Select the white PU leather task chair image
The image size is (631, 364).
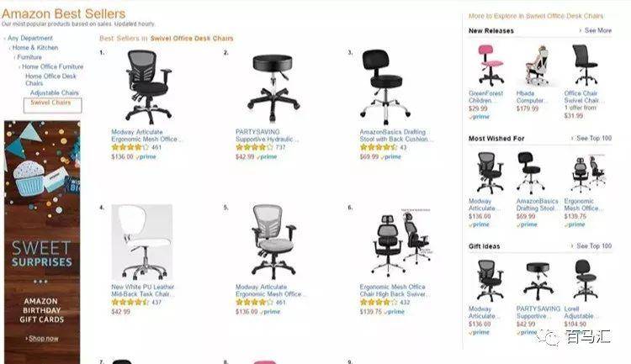(142, 242)
